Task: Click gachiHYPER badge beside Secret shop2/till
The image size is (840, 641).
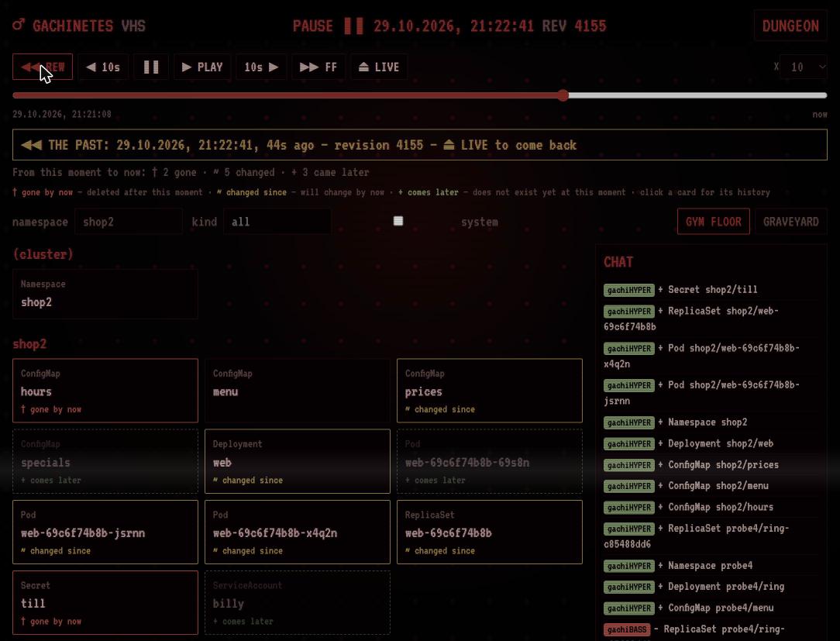Action: click(629, 290)
